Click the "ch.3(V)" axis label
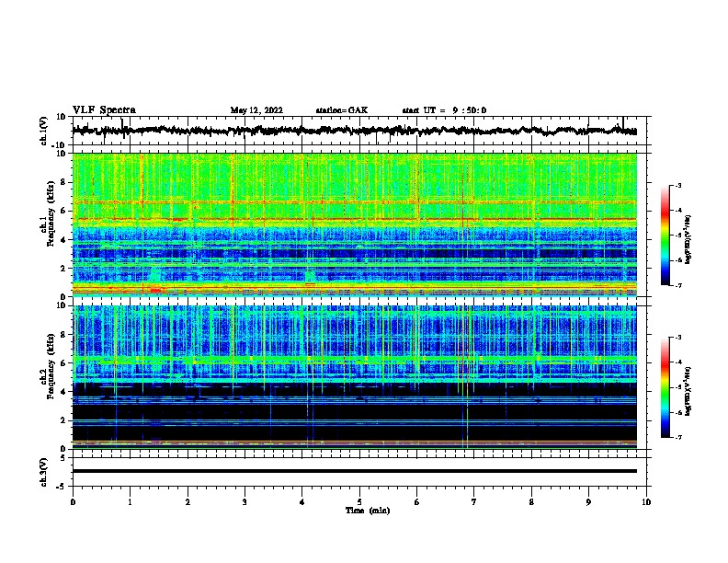The height and width of the screenshot is (563, 728). [x=44, y=472]
